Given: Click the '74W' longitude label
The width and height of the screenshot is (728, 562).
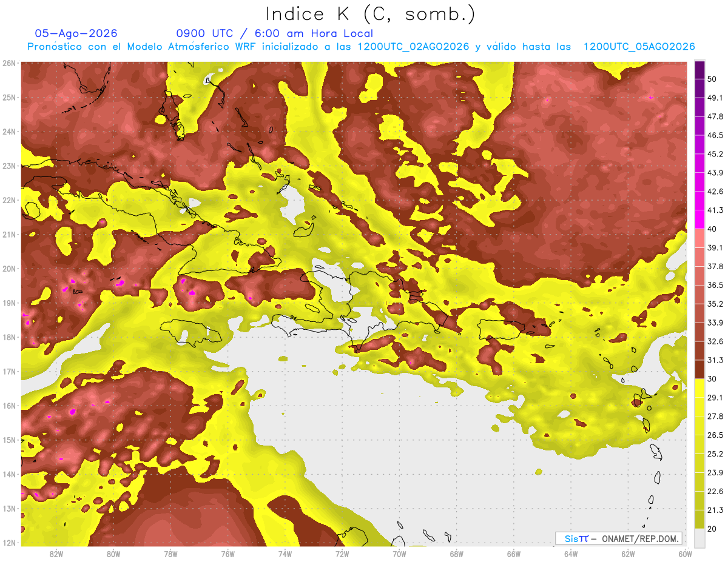Looking at the screenshot, I should tap(285, 554).
